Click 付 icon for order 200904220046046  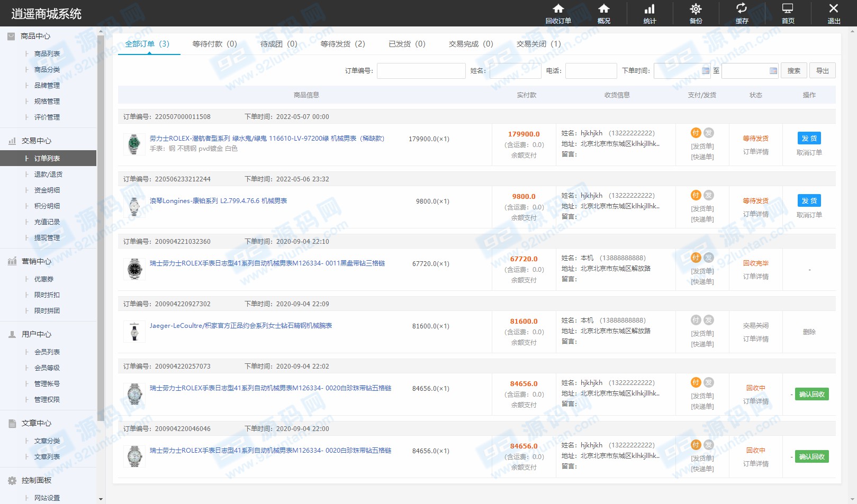696,445
